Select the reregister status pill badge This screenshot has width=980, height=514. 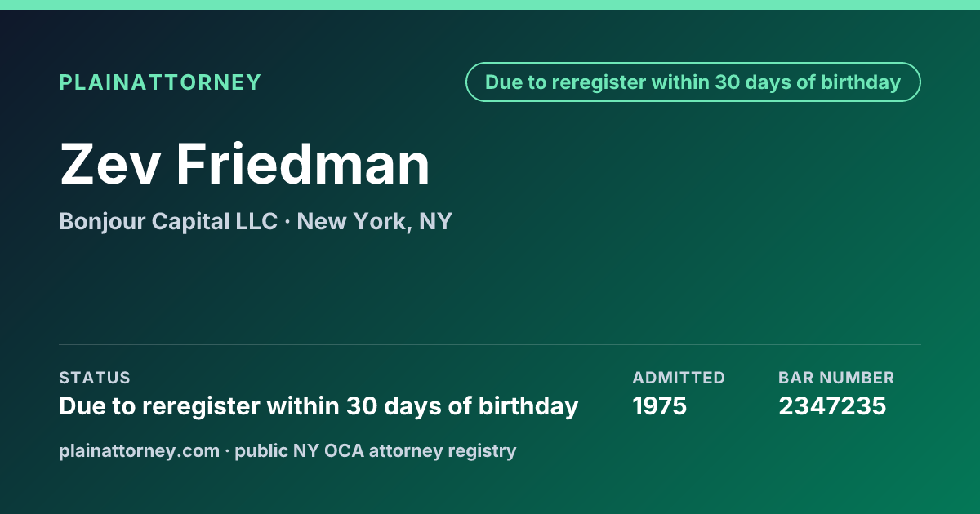click(x=693, y=82)
